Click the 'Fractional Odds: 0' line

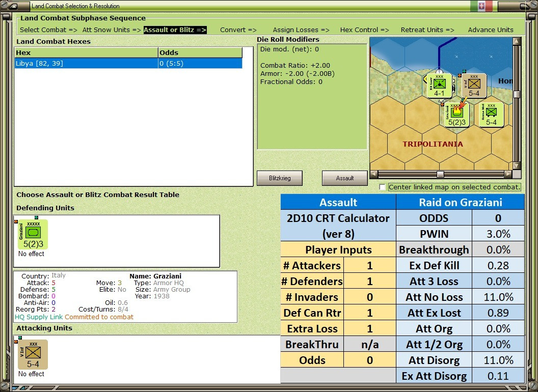291,81
